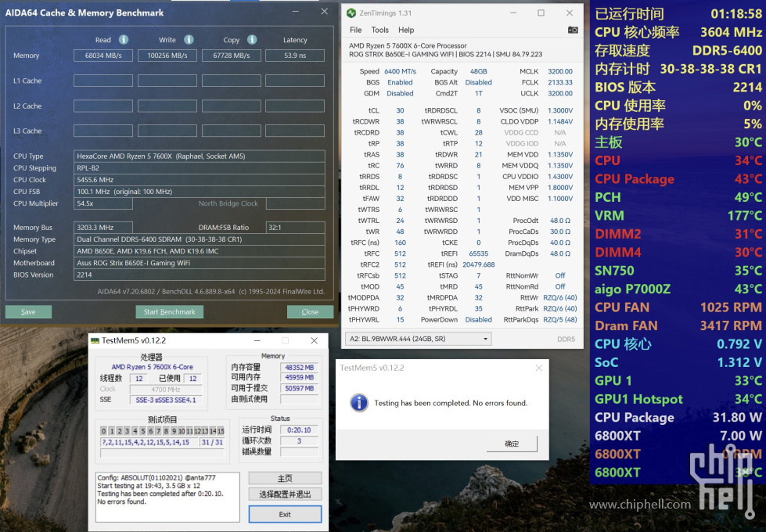Click the empty L2 Cache Write field
Image resolution: width=766 pixels, height=532 pixels.
click(167, 106)
